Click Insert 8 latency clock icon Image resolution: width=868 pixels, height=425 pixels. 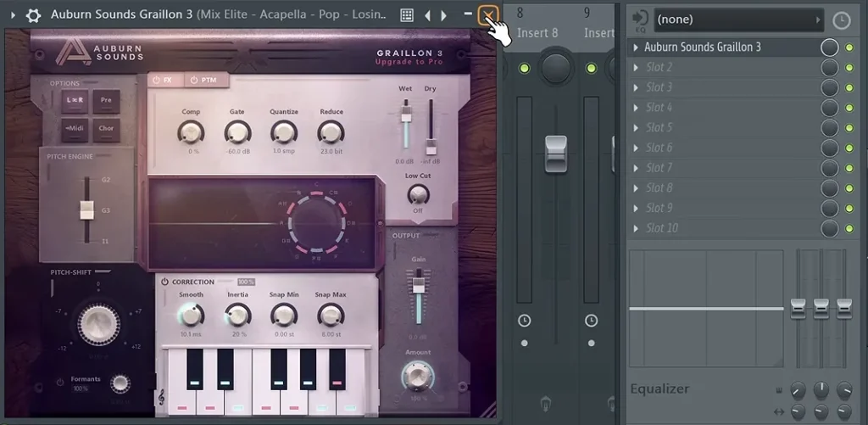pos(524,321)
